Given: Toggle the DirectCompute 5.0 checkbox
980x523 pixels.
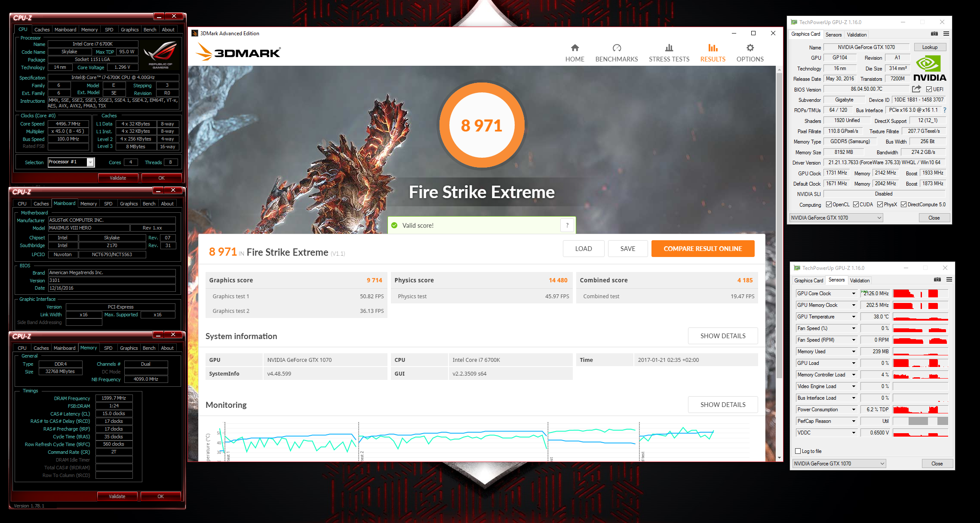Looking at the screenshot, I should point(904,205).
